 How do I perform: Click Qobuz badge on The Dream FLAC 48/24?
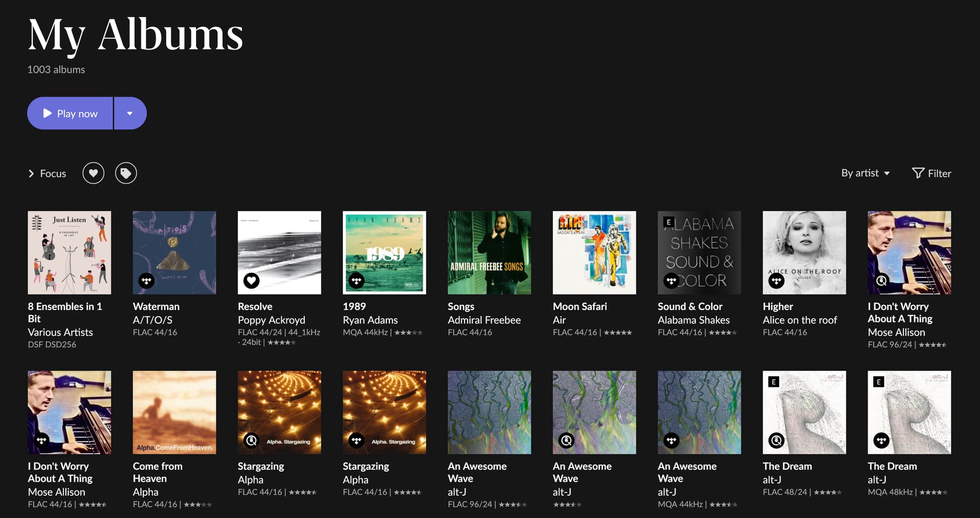(777, 440)
